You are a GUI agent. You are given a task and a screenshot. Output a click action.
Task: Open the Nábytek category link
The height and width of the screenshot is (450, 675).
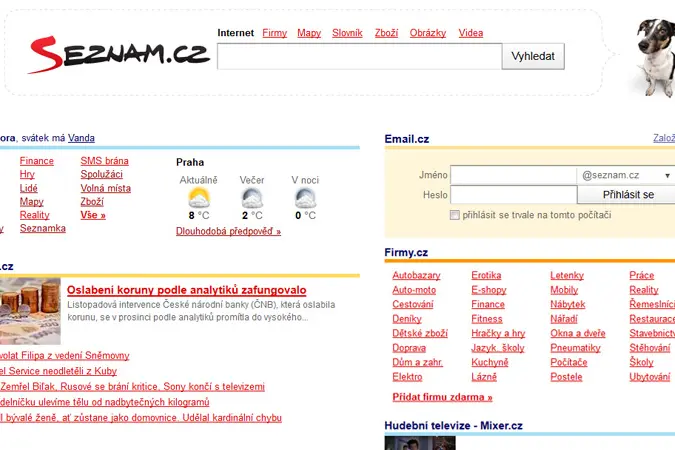click(568, 304)
